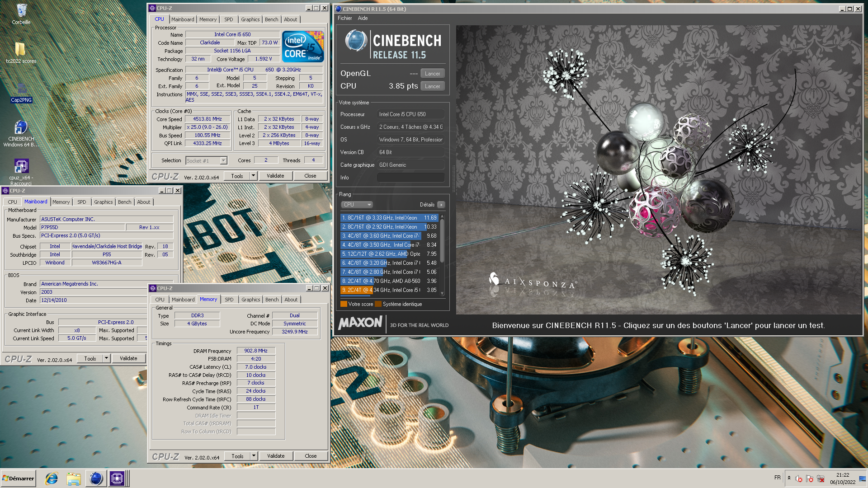Click the taskbar clock showing 21:22

pyautogui.click(x=843, y=479)
